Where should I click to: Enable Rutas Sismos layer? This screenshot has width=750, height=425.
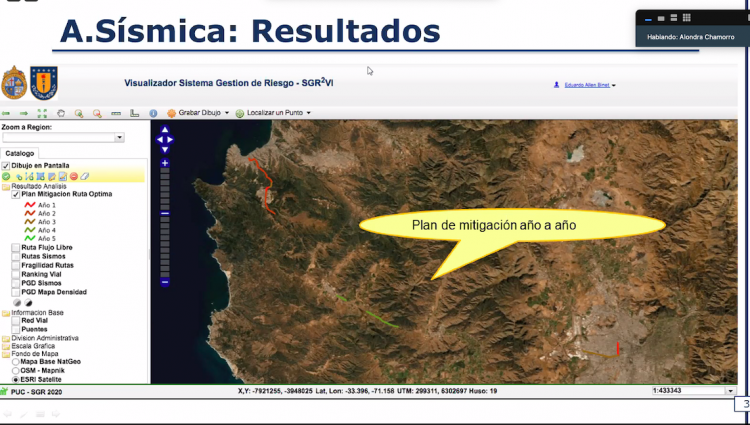(16, 257)
